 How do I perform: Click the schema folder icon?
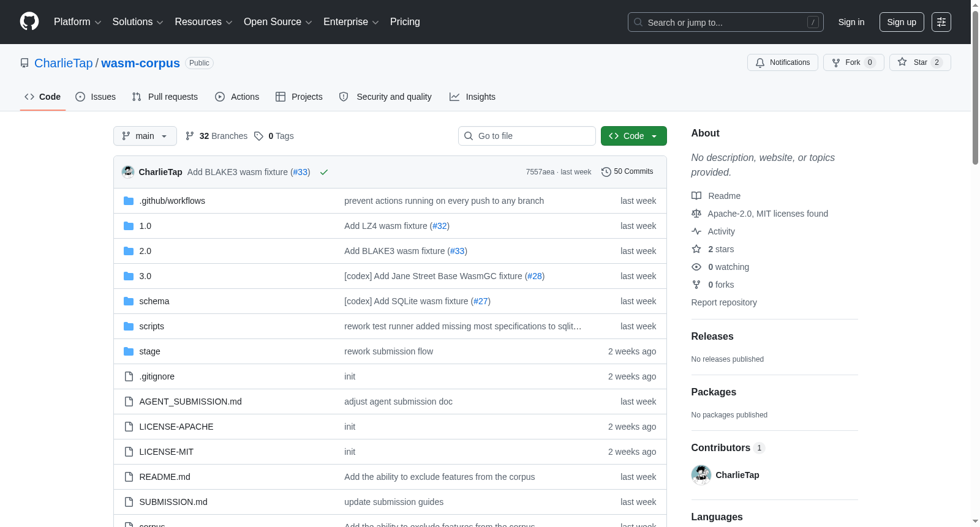[129, 301]
